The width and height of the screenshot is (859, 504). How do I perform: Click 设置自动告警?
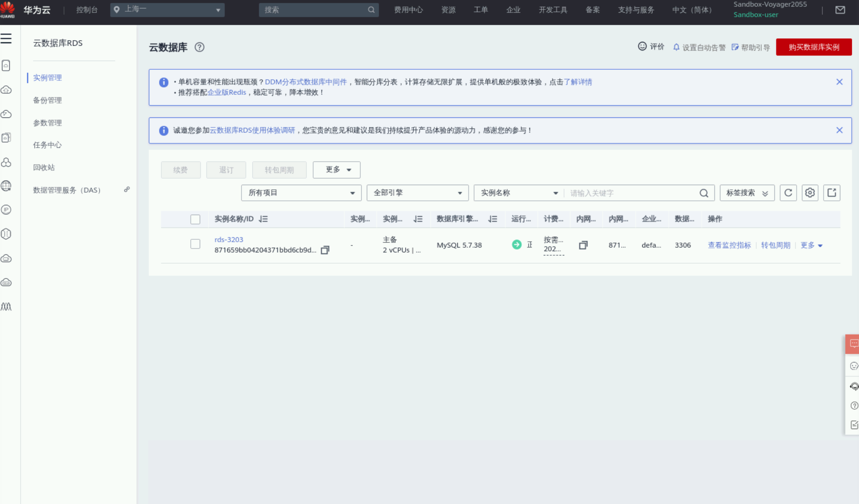pos(699,48)
